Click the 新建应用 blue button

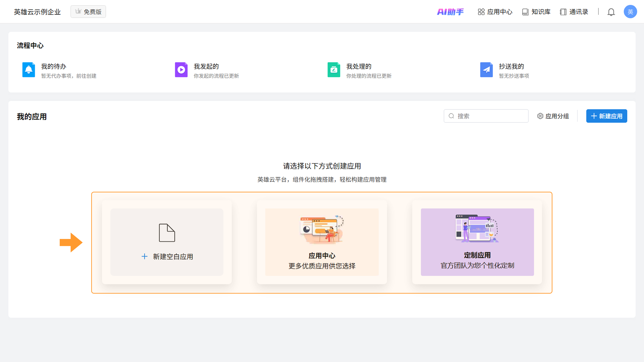pos(606,116)
